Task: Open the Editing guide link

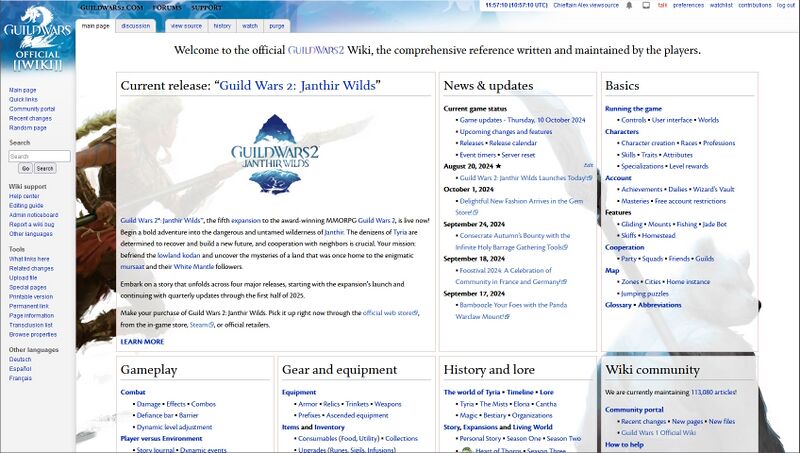Action: pyautogui.click(x=26, y=206)
